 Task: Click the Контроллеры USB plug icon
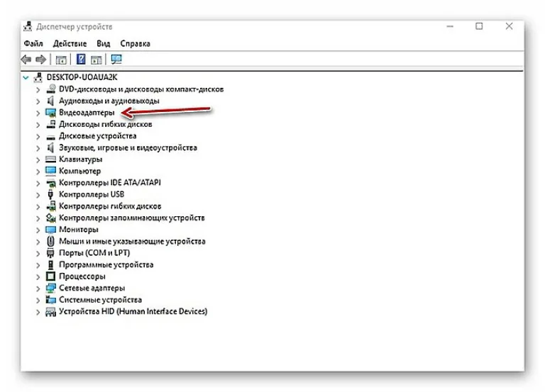pos(51,194)
